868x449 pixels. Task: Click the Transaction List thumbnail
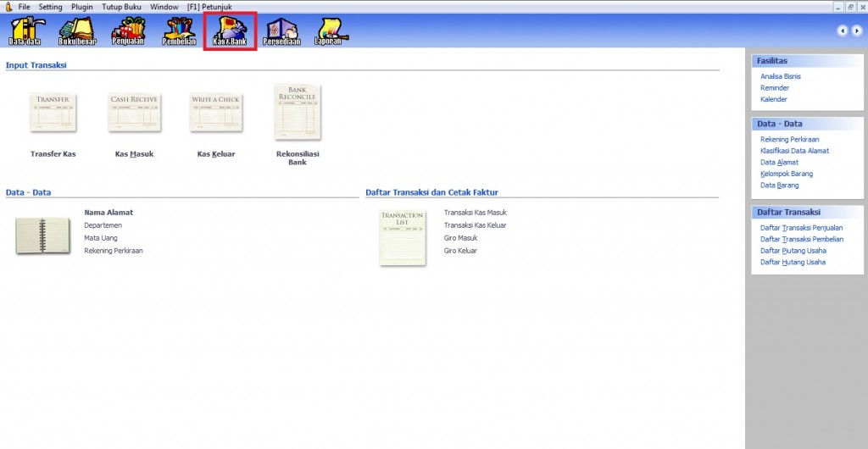click(402, 237)
